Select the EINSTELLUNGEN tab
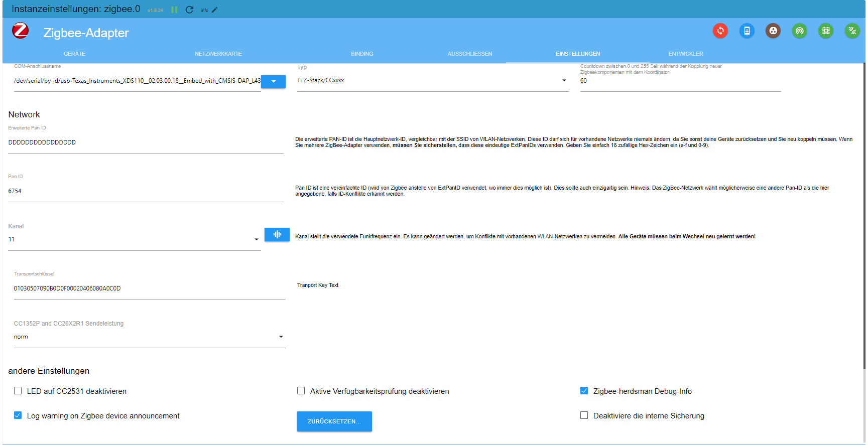The image size is (868, 445). click(578, 54)
